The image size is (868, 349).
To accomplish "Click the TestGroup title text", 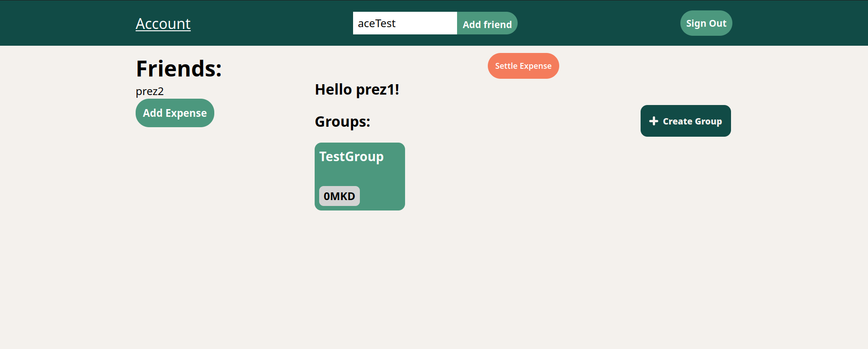I will (x=351, y=157).
